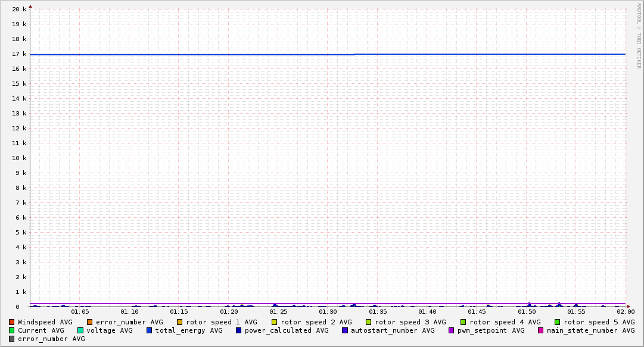Select the 'rotor speed 4 AVG' legend label
The width and height of the screenshot is (644, 347).
point(505,323)
